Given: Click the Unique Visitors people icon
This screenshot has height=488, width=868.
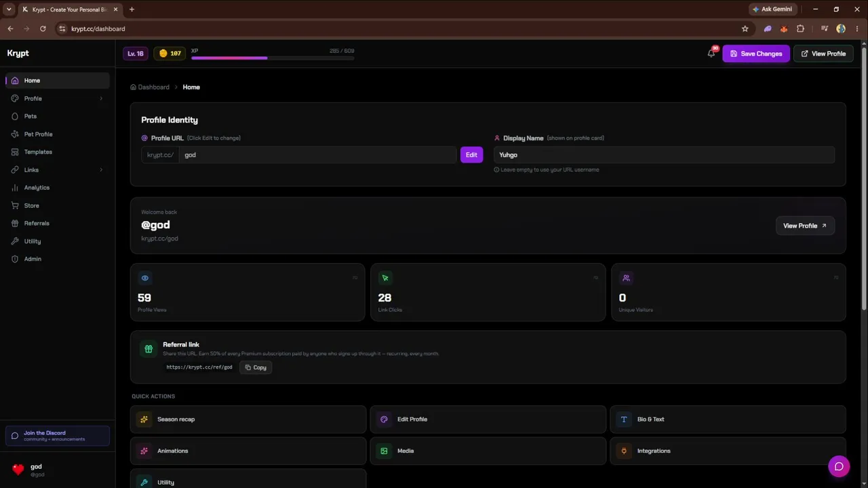Looking at the screenshot, I should click(x=626, y=278).
